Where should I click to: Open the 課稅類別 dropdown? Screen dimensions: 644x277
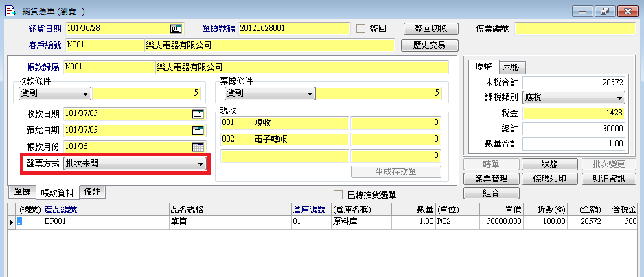[619, 98]
